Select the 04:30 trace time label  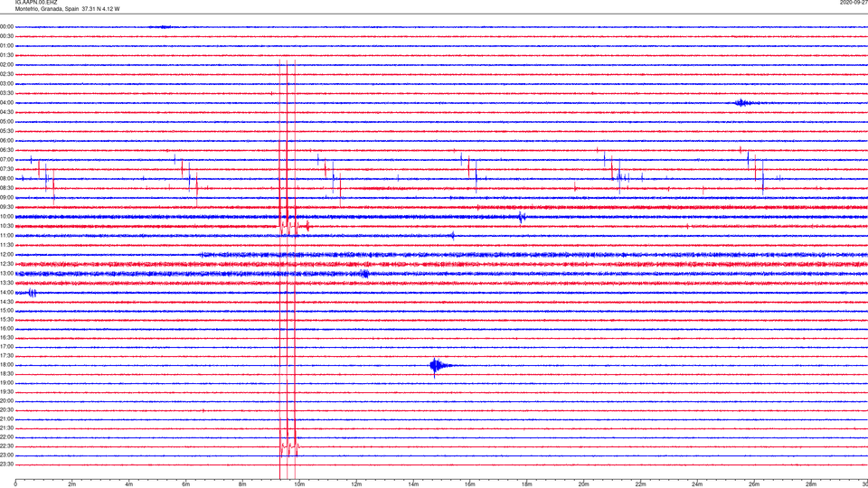tap(6, 112)
